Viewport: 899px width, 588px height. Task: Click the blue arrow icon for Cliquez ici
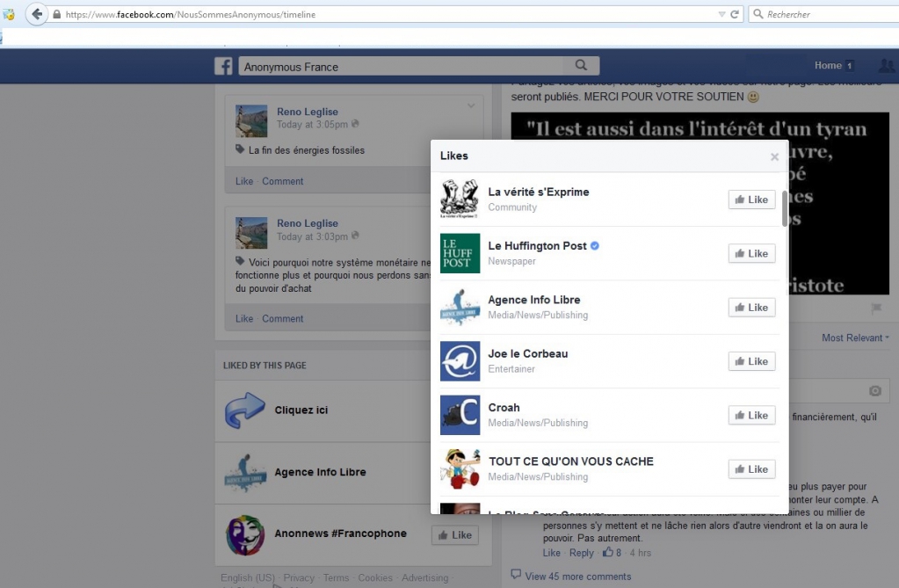[245, 410]
